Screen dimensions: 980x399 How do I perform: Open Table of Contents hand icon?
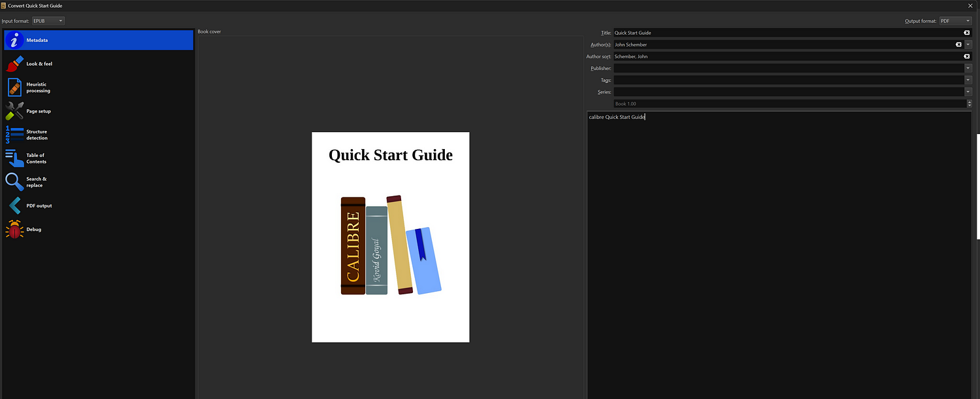pos(14,158)
